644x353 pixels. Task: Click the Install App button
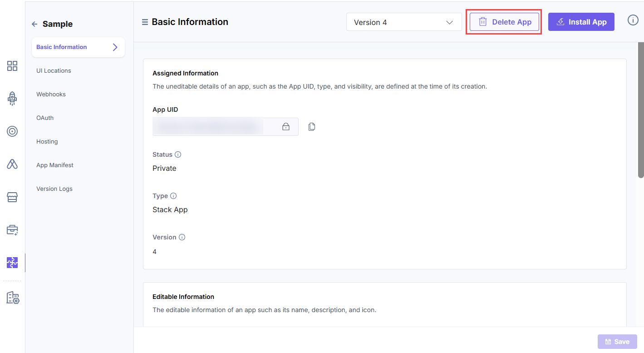coord(581,22)
